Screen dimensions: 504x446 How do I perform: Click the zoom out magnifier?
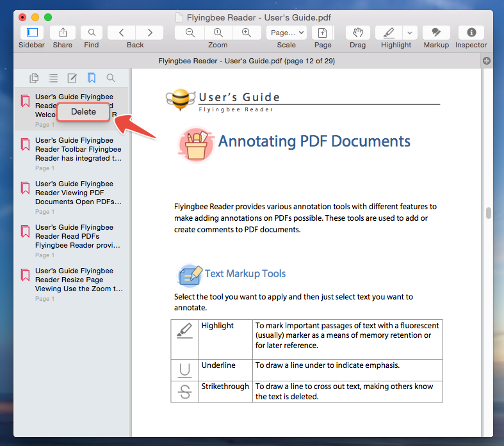pos(190,33)
